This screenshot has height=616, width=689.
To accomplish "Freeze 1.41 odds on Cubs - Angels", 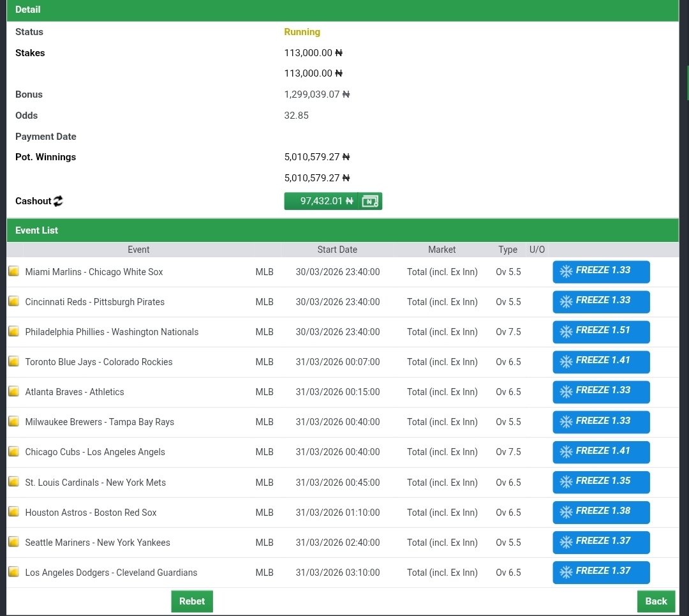I will click(601, 452).
